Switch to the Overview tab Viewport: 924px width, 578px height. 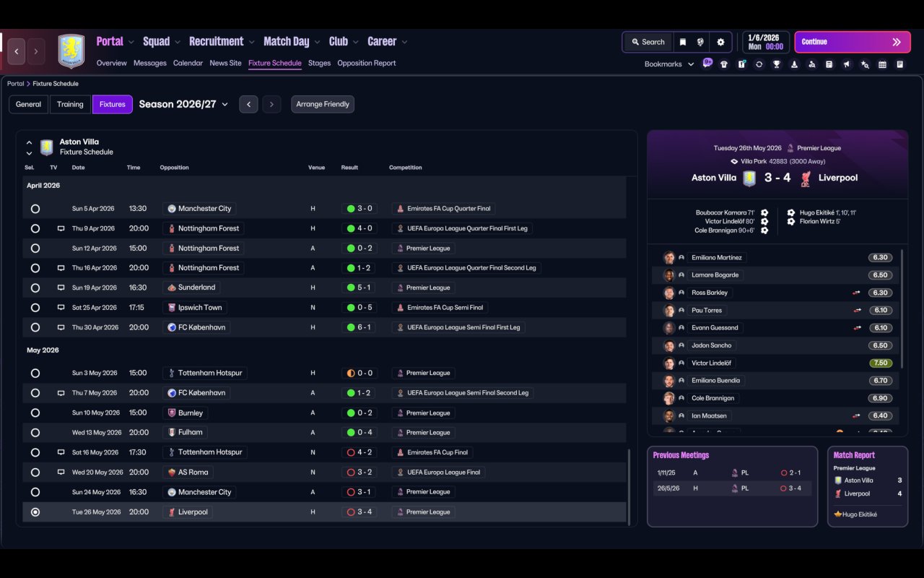pos(112,63)
